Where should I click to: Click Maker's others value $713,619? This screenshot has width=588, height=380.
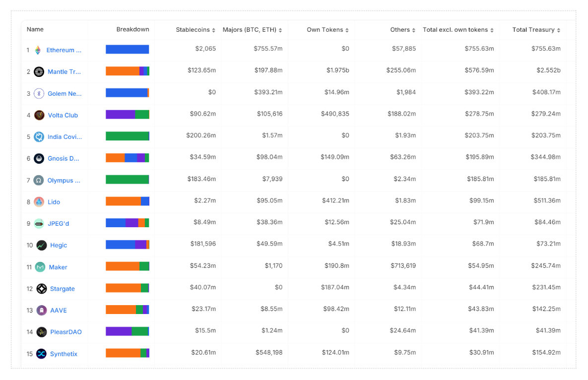tap(403, 266)
